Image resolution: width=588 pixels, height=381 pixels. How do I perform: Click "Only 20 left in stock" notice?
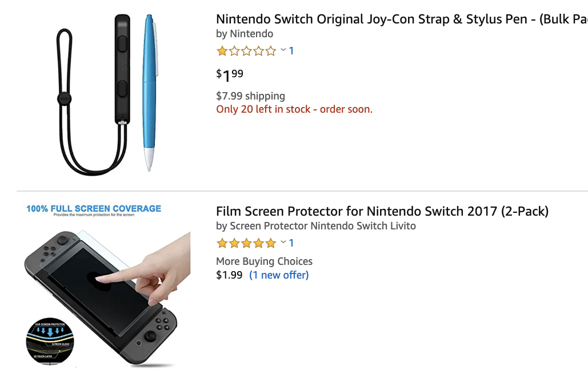point(294,109)
